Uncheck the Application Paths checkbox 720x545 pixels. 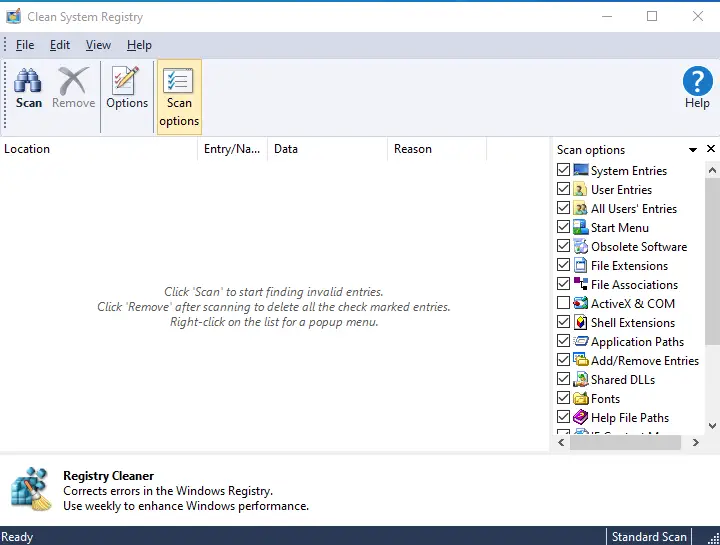[x=563, y=341]
